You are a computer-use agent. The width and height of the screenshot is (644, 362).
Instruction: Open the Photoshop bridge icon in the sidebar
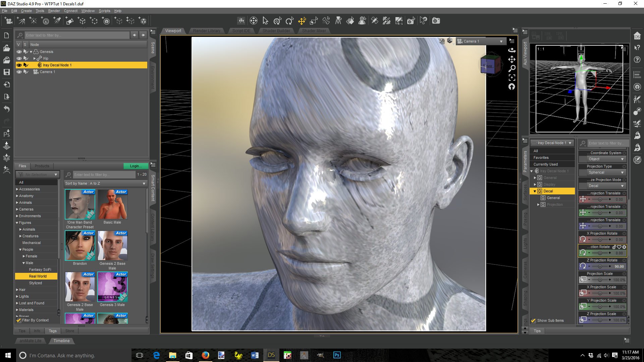6,133
